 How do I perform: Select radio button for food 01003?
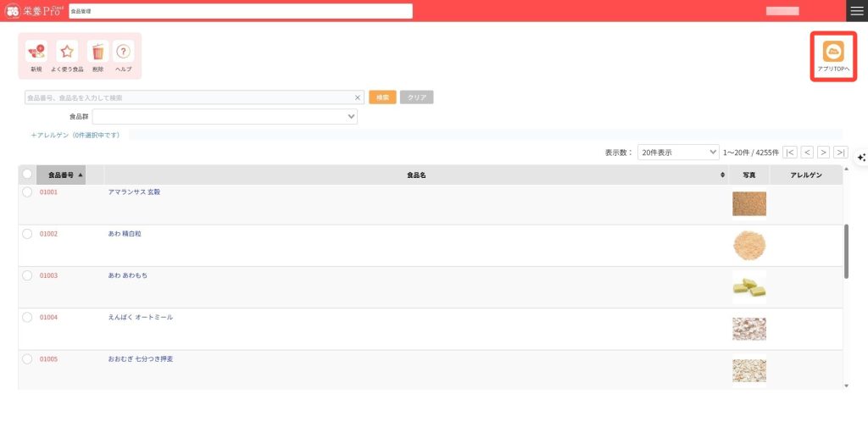point(27,275)
